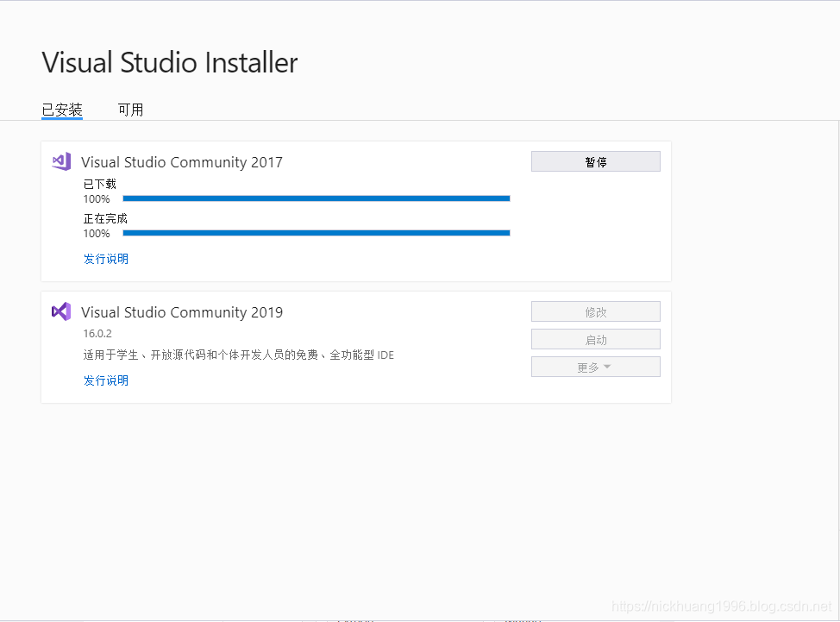Viewport: 840px width, 622px height.
Task: Expand the 更多 dropdown menu
Action: coord(596,368)
